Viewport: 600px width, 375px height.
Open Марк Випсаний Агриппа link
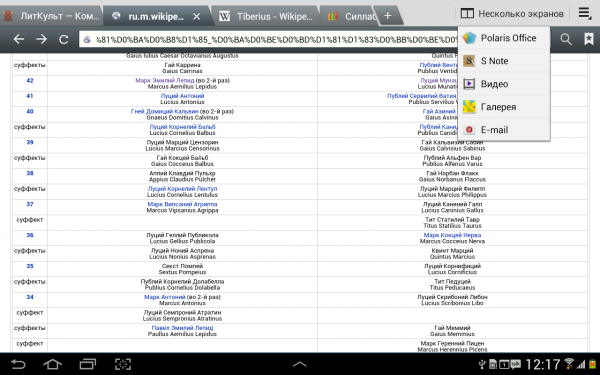[183, 204]
